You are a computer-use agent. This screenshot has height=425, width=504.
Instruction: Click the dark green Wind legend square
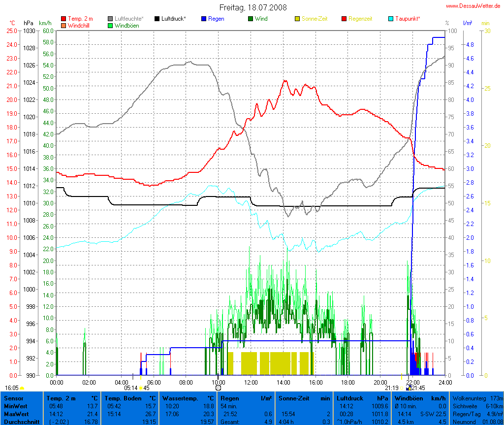point(251,19)
